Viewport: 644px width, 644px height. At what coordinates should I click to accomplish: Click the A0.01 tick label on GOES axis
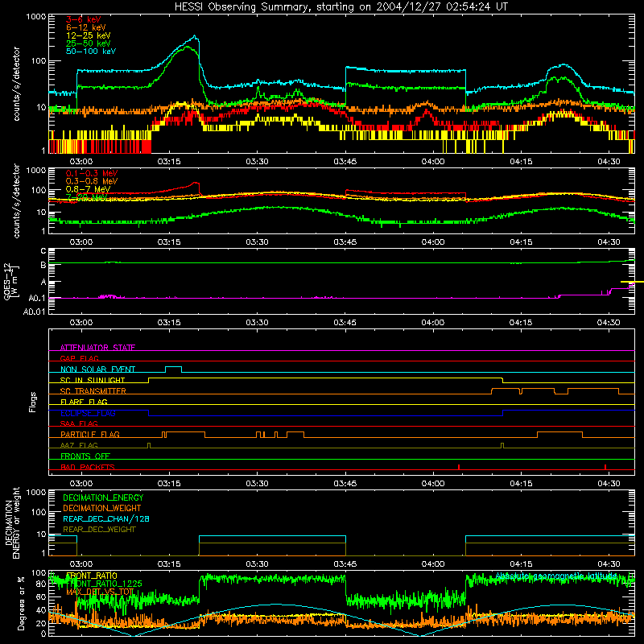(34, 312)
